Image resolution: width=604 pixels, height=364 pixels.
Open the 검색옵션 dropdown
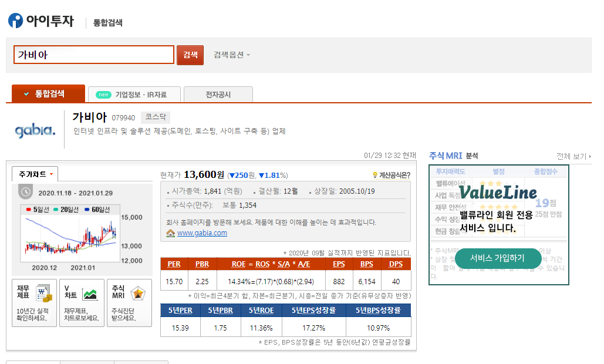(x=232, y=55)
